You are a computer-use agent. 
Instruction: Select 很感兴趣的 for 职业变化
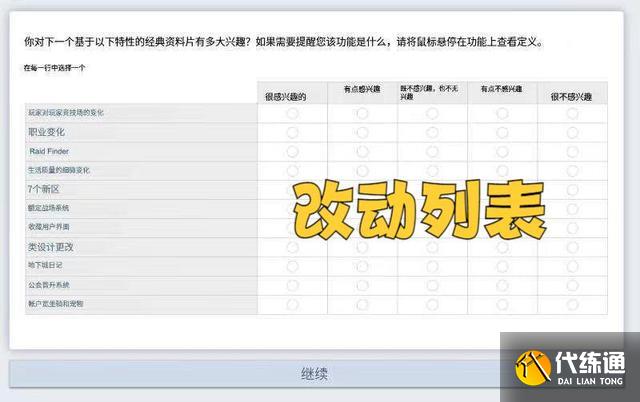[x=292, y=132]
